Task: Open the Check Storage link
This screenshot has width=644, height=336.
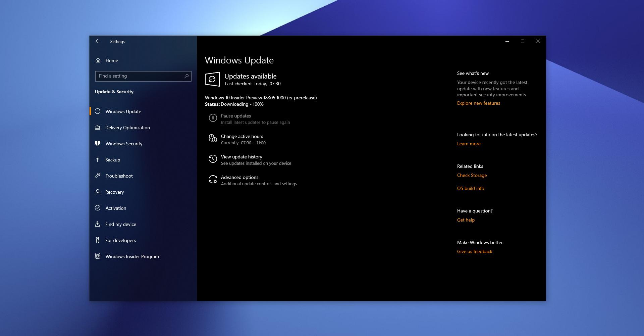Action: pyautogui.click(x=472, y=175)
